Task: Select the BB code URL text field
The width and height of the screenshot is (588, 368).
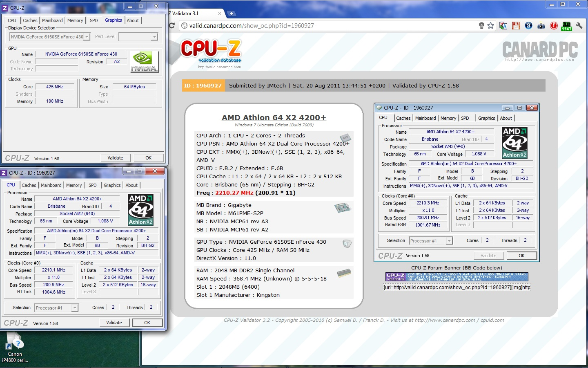Action: click(457, 287)
